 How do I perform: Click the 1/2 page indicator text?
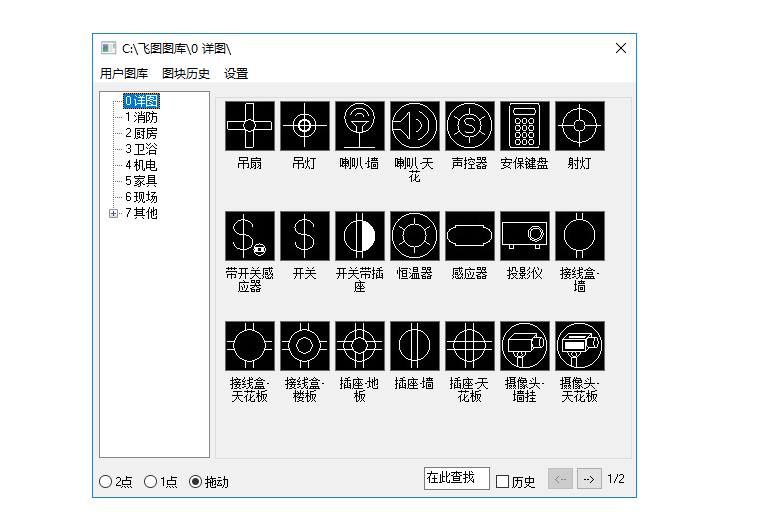(616, 479)
